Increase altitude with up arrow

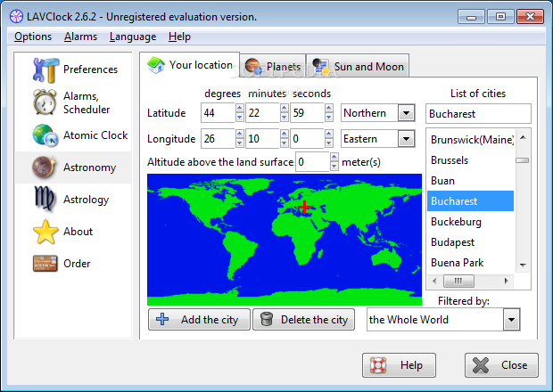coord(334,157)
